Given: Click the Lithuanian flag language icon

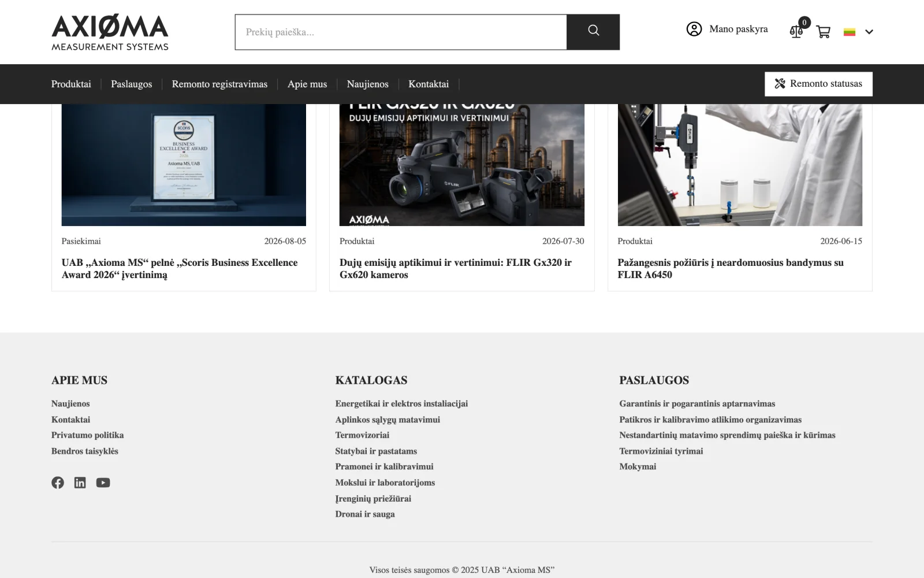Looking at the screenshot, I should click(849, 32).
